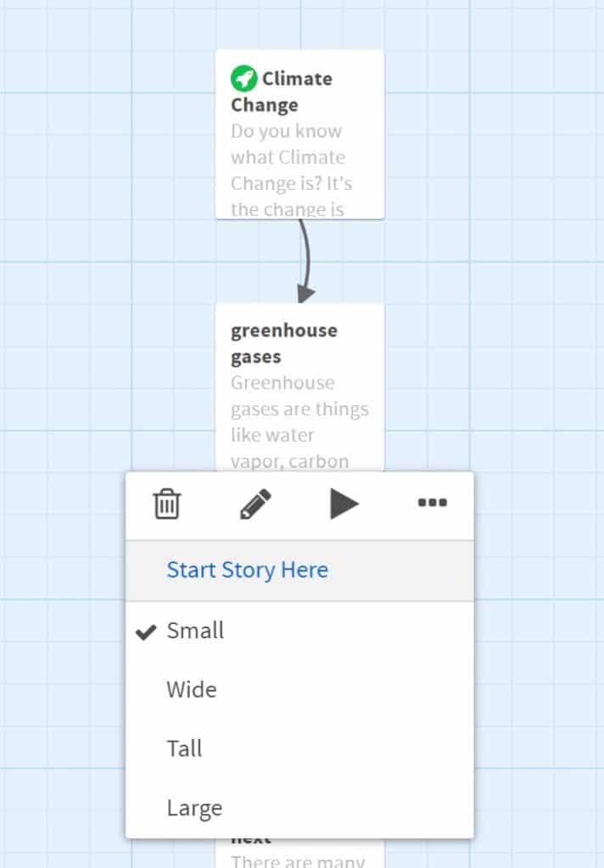Select the Climate Change passage card
This screenshot has width=604, height=868.
click(299, 135)
